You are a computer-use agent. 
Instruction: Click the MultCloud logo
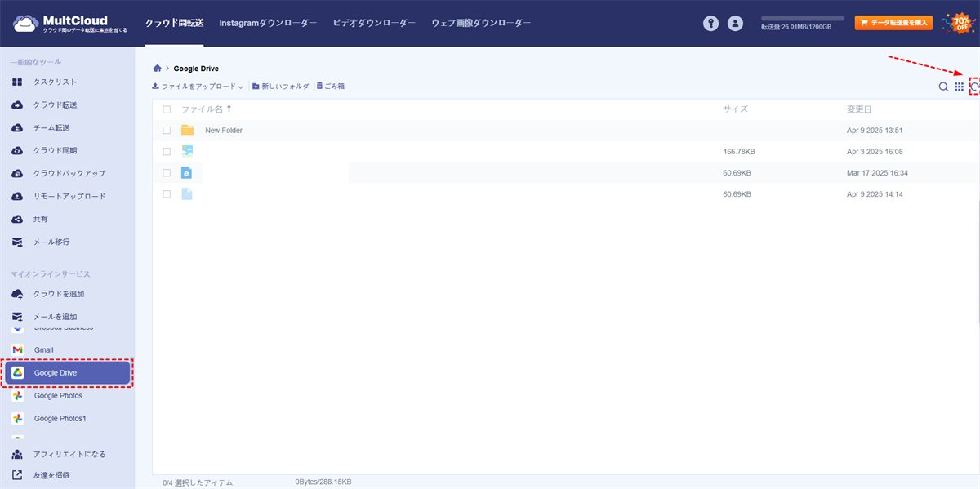pyautogui.click(x=69, y=23)
